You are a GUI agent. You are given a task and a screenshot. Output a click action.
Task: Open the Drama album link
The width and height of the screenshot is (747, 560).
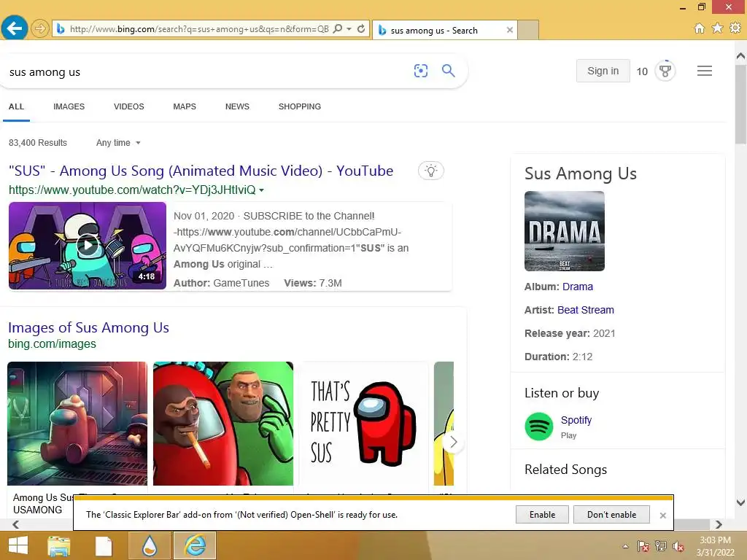[x=578, y=287]
